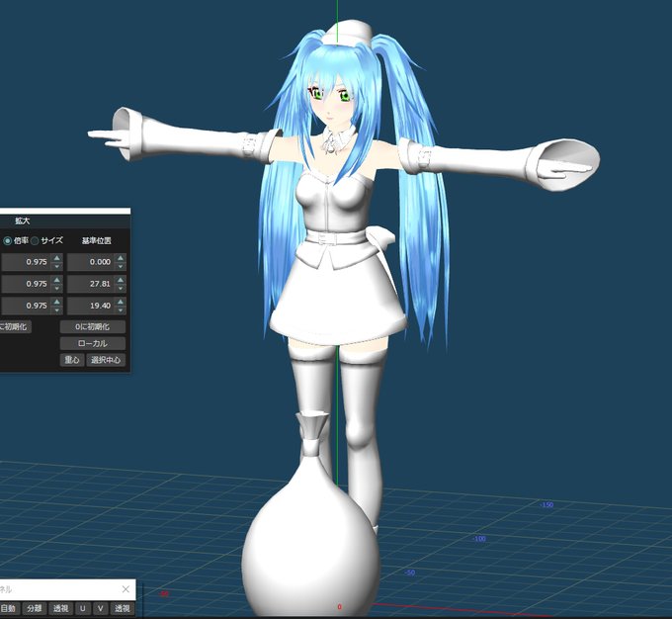Close the bottom panel with the X
This screenshot has width=672, height=619.
point(126,589)
